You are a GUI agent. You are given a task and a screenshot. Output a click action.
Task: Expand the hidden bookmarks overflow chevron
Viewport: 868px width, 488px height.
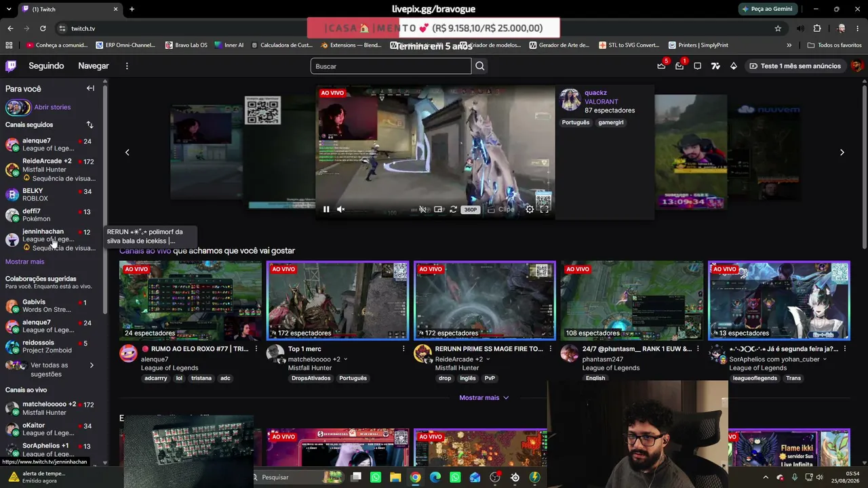pos(789,45)
